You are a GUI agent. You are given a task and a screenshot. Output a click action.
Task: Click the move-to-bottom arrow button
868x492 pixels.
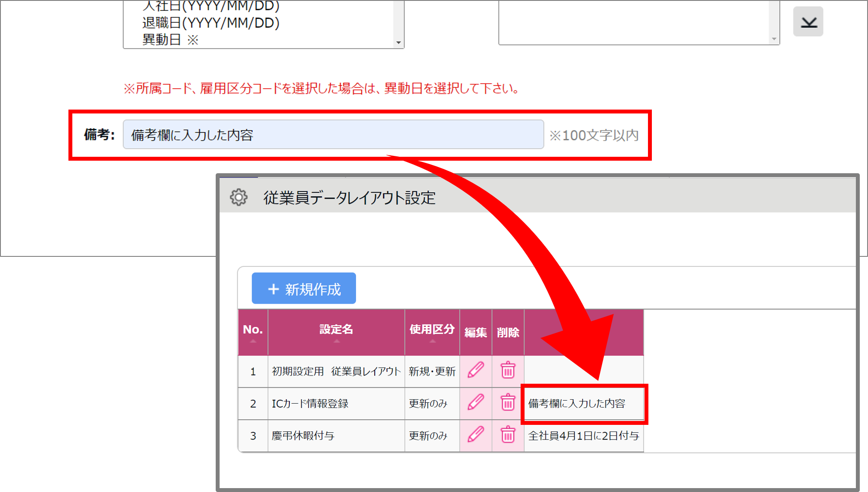[808, 22]
